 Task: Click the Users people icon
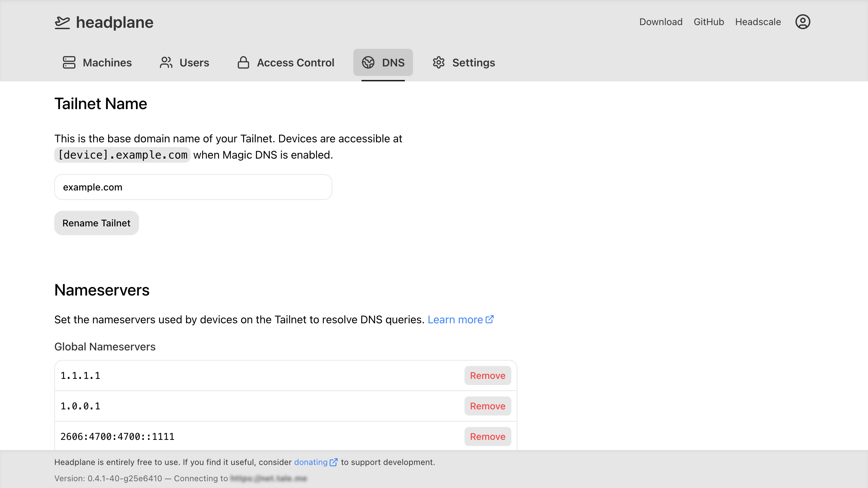click(166, 62)
